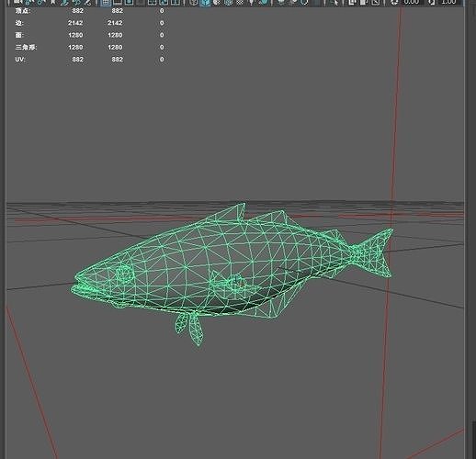
Task: Click the zero value in the 三角形 row
Action: [x=162, y=48]
